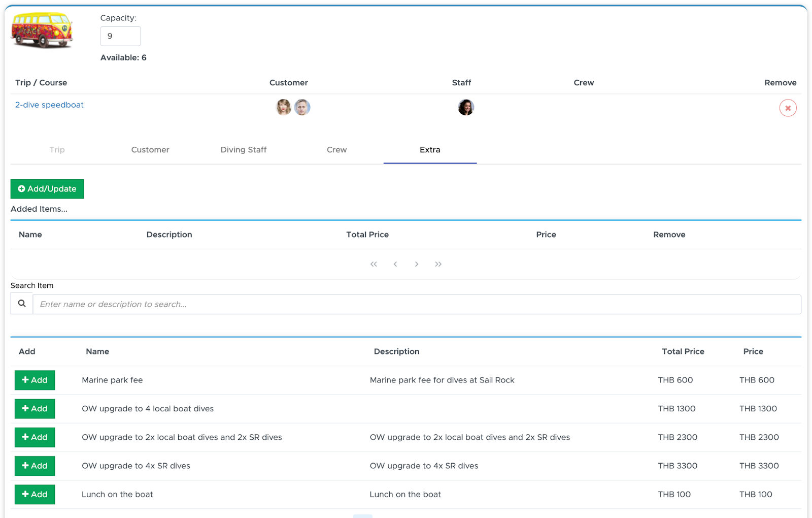Add Lunch on the boat item
The image size is (812, 518).
point(35,495)
